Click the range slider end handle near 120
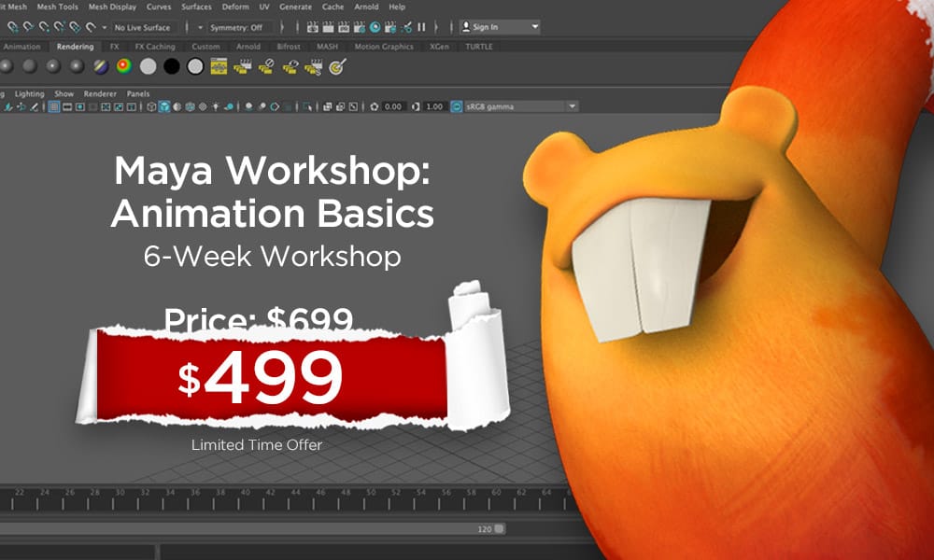The image size is (934, 560). coord(499,528)
